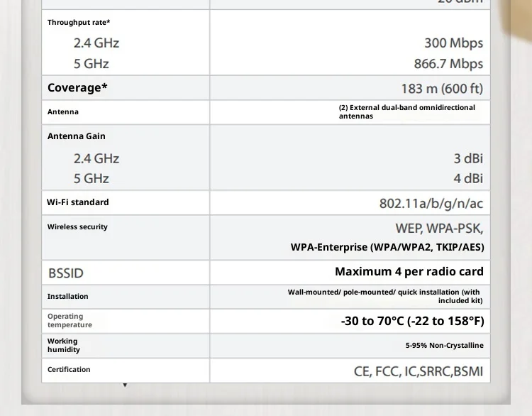
Task: Select the 300 Mbps throughput value
Action: point(453,43)
